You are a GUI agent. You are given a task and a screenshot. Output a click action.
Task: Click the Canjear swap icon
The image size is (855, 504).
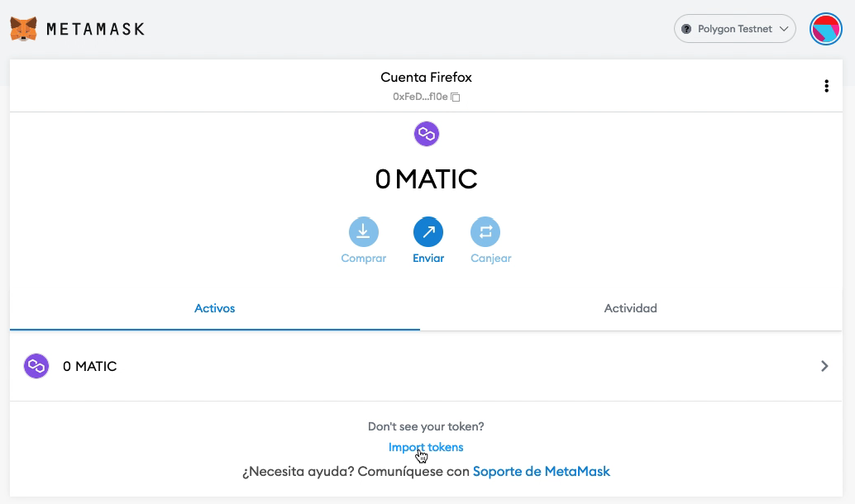click(x=485, y=232)
